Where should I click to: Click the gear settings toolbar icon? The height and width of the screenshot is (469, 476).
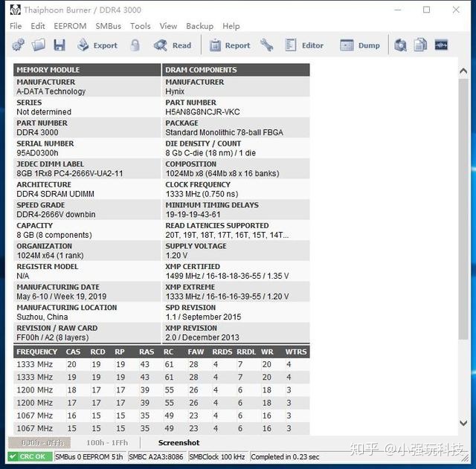pyautogui.click(x=18, y=45)
